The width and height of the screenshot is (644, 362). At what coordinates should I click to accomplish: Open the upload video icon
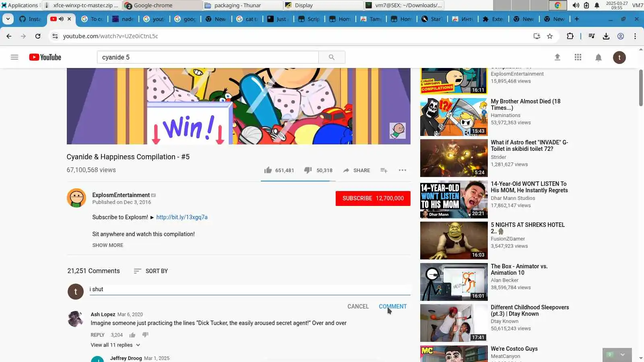pyautogui.click(x=557, y=57)
